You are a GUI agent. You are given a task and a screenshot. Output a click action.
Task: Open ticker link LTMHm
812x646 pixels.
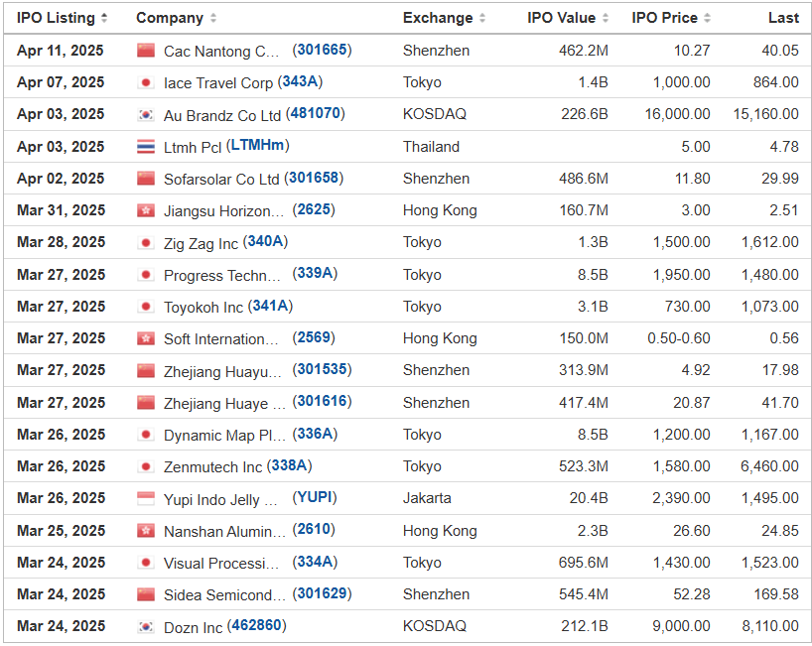(x=257, y=145)
